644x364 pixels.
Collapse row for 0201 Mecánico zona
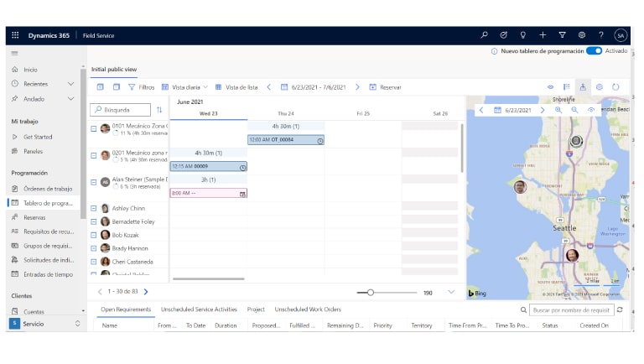coord(94,155)
